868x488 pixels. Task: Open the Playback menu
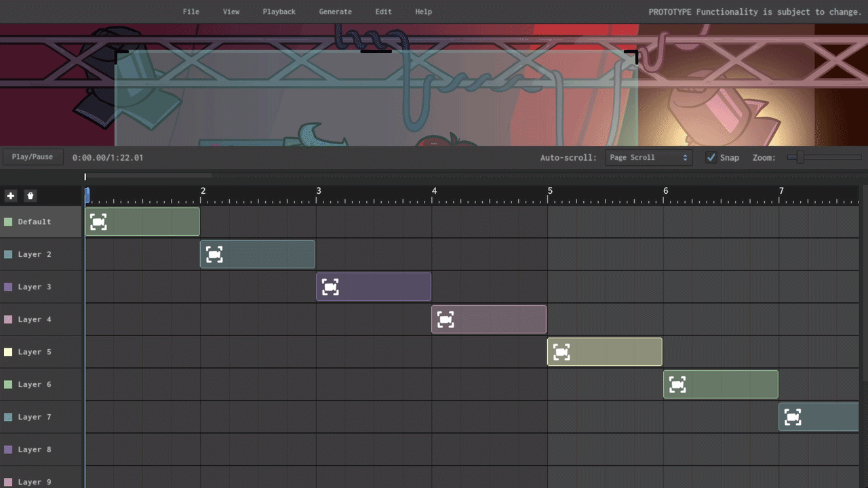tap(279, 12)
